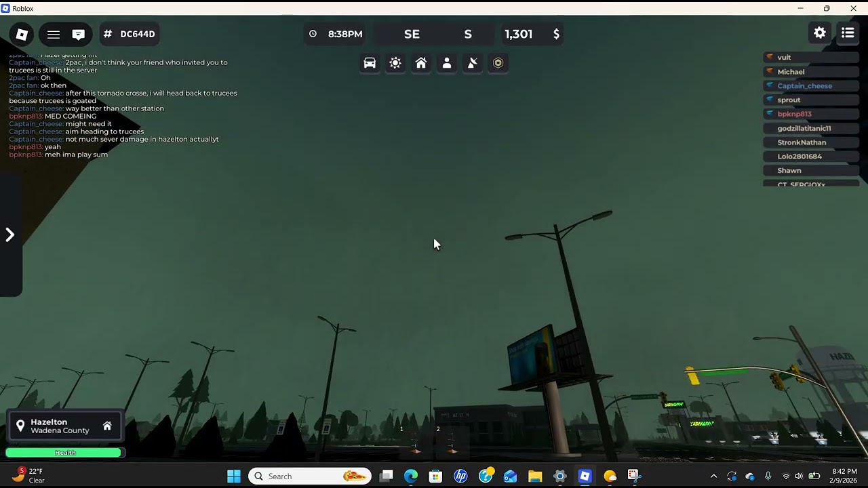The image size is (868, 488).
Task: Click the home icon in location panel
Action: [107, 426]
